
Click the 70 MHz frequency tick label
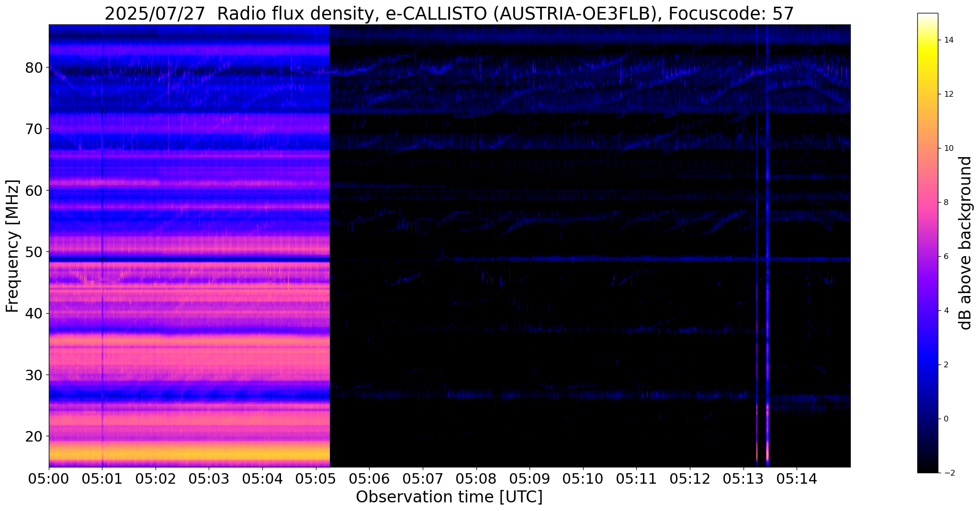point(34,129)
